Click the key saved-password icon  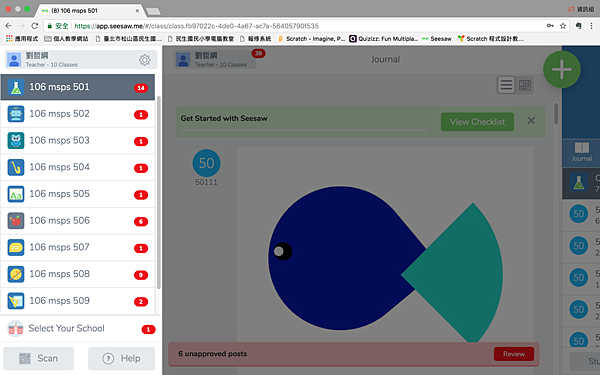(550, 26)
